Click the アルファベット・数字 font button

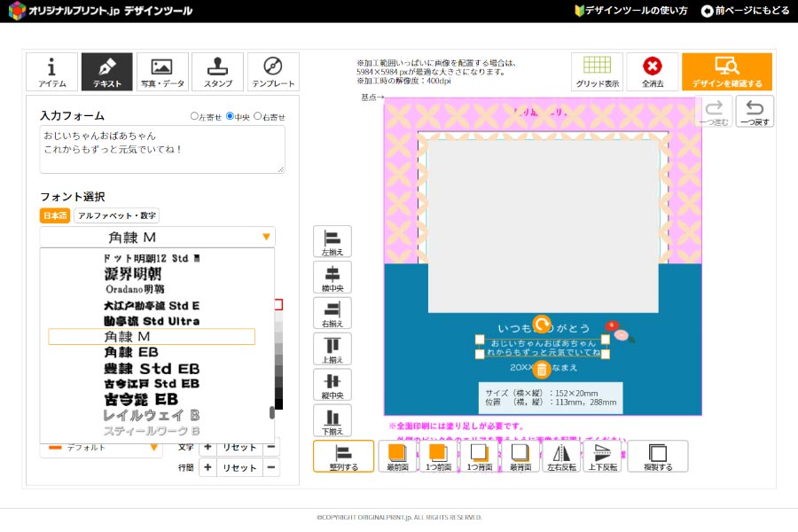[x=116, y=215]
